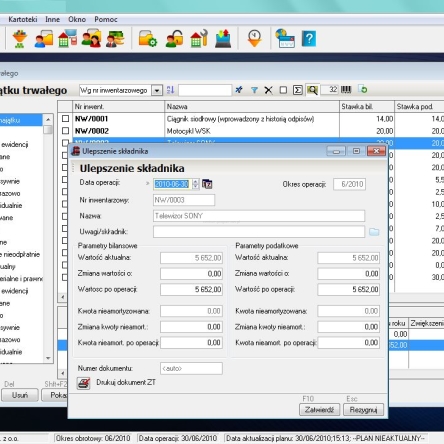Open the clock with down arrow icon
The image size is (444, 444).
coord(254,38)
